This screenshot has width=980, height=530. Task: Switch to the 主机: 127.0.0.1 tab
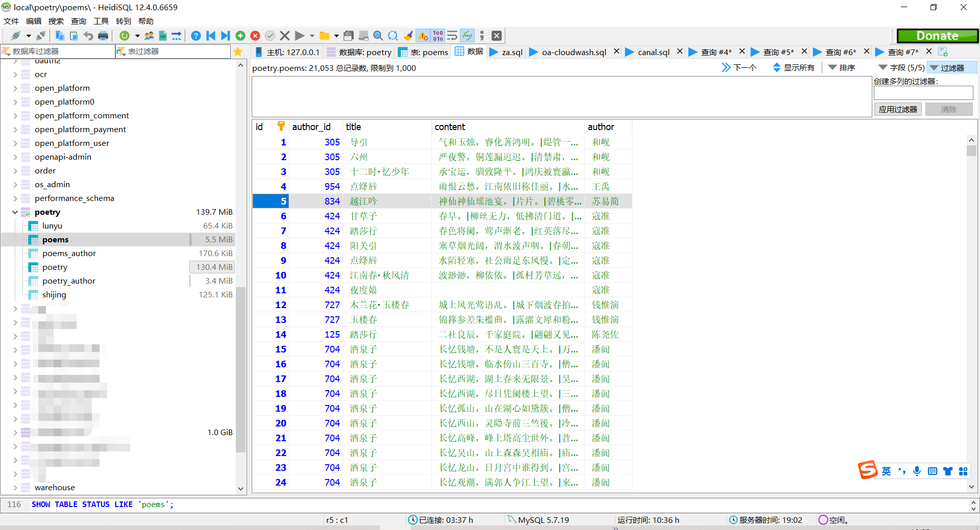(287, 52)
